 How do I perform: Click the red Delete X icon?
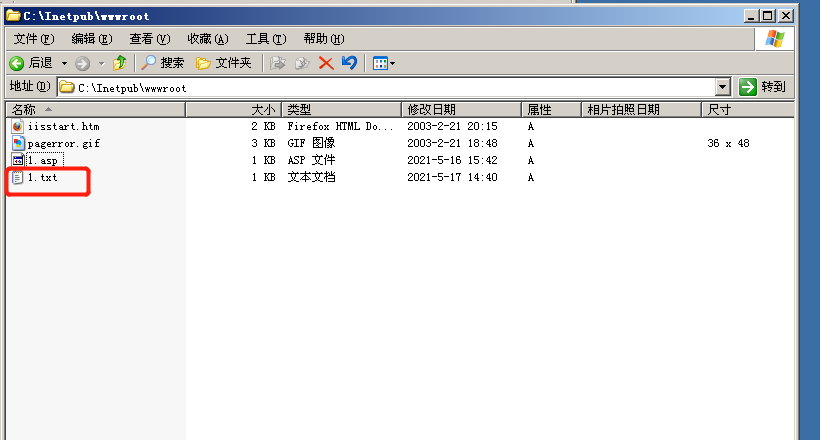pos(326,64)
